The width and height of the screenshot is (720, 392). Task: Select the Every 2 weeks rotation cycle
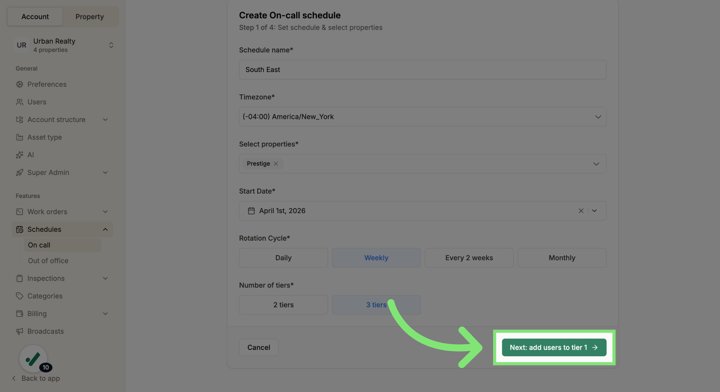[469, 258]
